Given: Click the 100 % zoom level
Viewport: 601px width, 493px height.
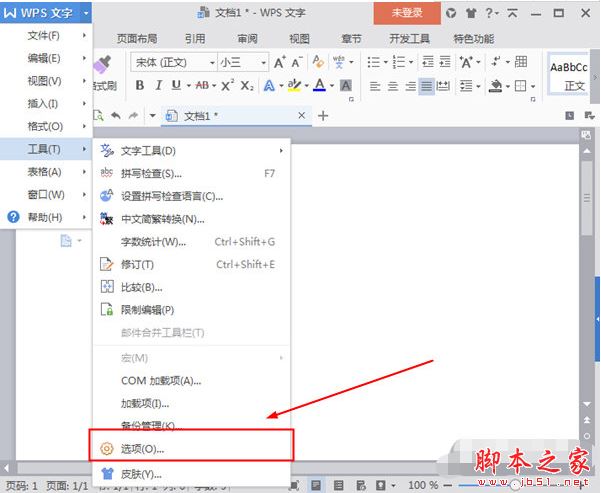Looking at the screenshot, I should 423,485.
